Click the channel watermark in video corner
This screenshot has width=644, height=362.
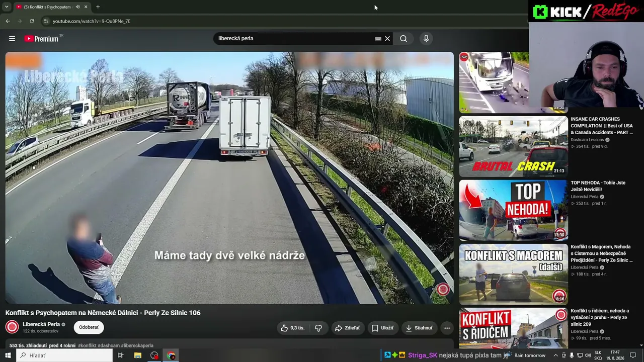[x=443, y=289]
